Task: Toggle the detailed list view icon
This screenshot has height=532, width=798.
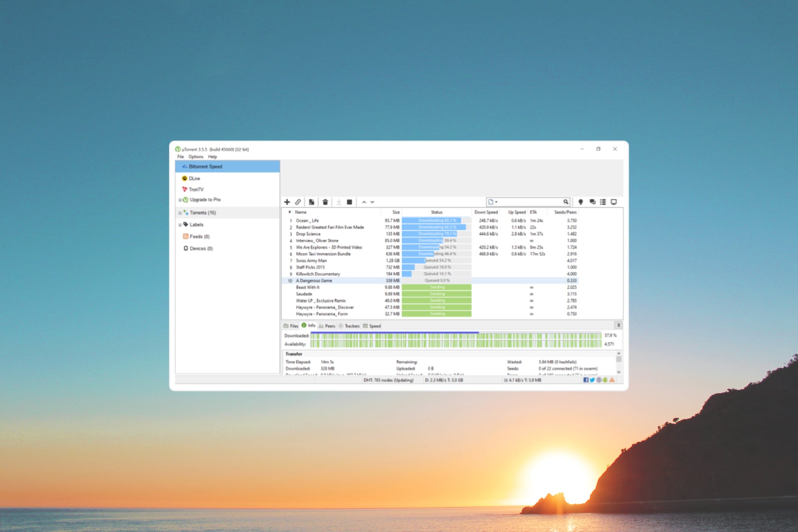Action: pyautogui.click(x=603, y=202)
